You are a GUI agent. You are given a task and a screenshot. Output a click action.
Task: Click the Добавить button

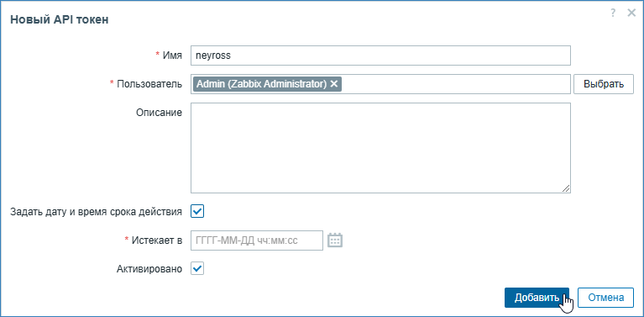click(537, 298)
